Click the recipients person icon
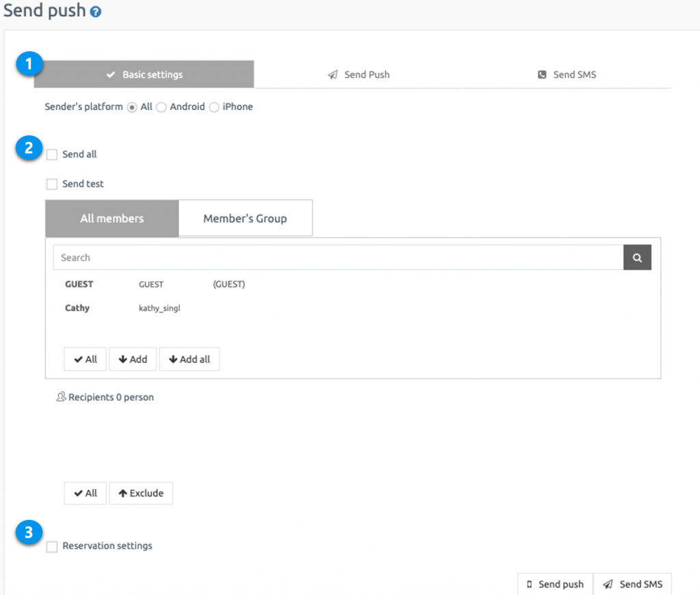The image size is (700, 595). click(x=61, y=397)
